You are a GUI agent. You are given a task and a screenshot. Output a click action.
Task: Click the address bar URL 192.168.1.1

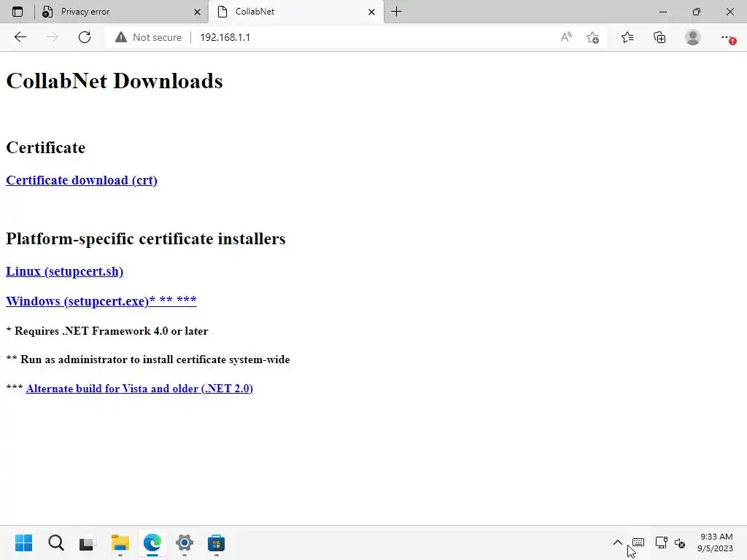pos(225,37)
